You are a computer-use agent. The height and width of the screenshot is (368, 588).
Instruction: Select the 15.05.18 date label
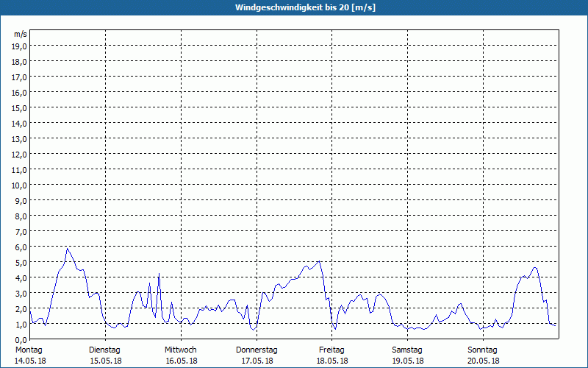(x=106, y=361)
